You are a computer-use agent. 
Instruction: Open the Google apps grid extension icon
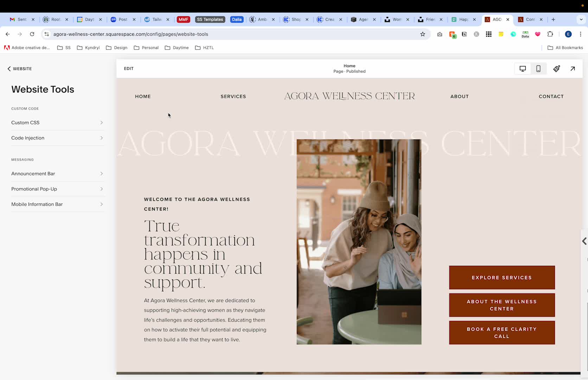tap(488, 34)
